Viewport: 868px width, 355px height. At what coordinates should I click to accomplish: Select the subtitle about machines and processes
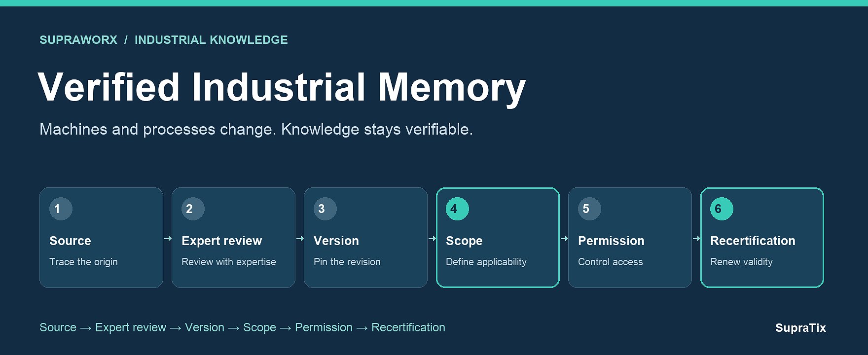coord(256,129)
